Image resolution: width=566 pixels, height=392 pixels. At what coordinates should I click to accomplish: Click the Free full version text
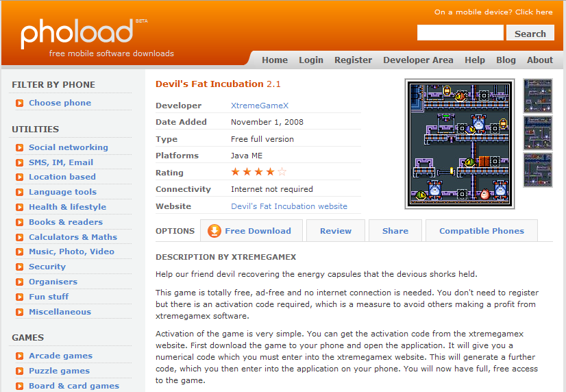[x=262, y=139]
